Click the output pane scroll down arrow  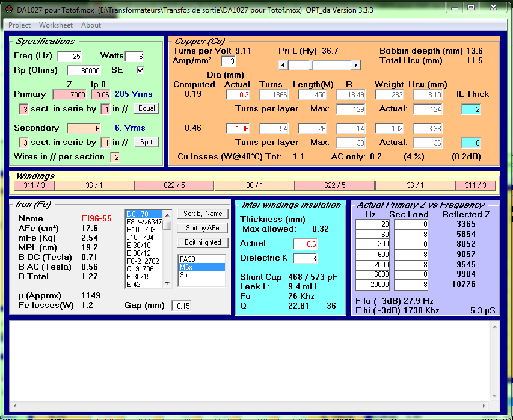pyautogui.click(x=494, y=396)
